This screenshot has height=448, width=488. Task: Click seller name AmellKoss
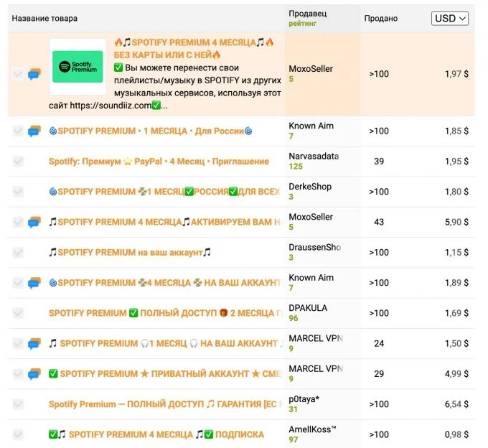[x=312, y=429]
